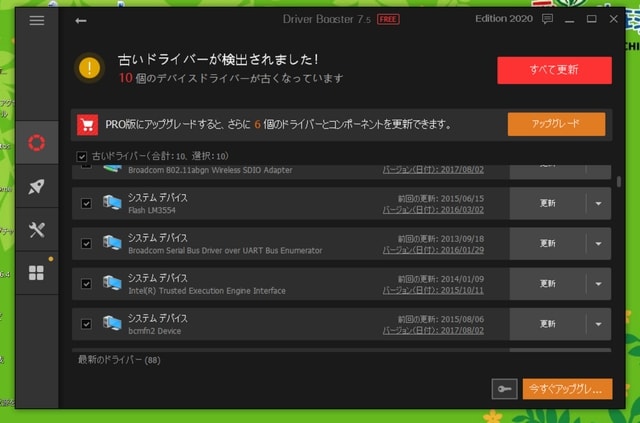The image size is (640, 423).
Task: Open the hamburger menu in the sidebar
Action: click(x=37, y=20)
